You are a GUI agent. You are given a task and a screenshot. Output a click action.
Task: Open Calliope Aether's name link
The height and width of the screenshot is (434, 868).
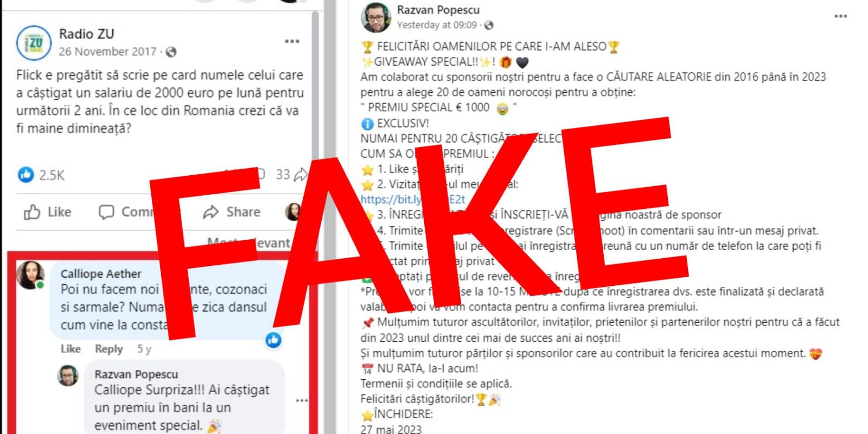tap(101, 273)
